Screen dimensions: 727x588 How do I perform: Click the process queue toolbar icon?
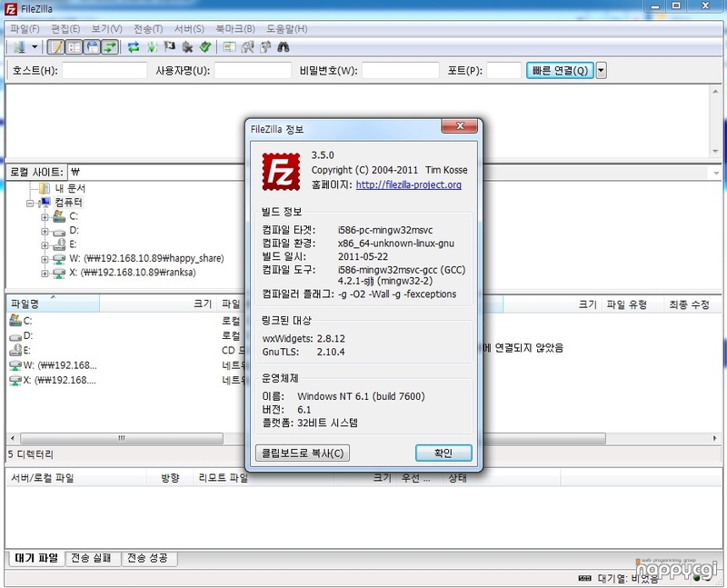click(152, 47)
